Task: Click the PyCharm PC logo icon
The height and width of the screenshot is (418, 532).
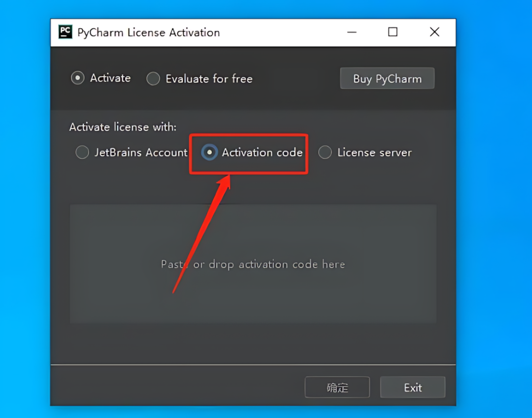Action: point(65,32)
